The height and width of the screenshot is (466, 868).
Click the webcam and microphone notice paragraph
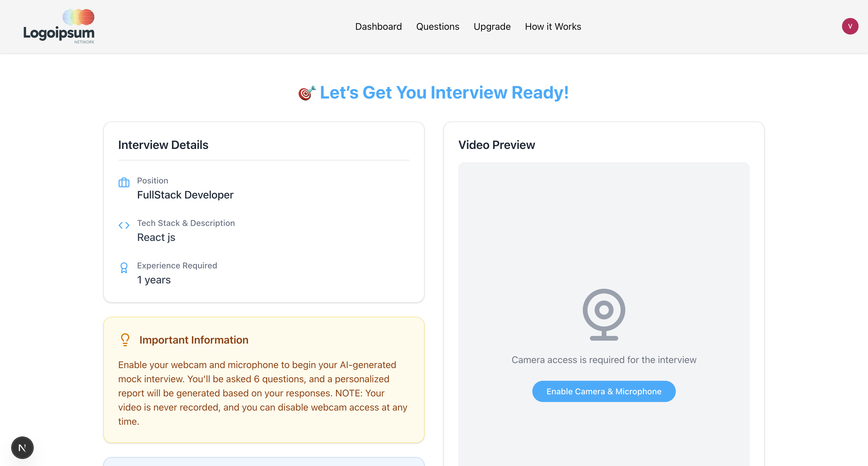click(x=263, y=393)
